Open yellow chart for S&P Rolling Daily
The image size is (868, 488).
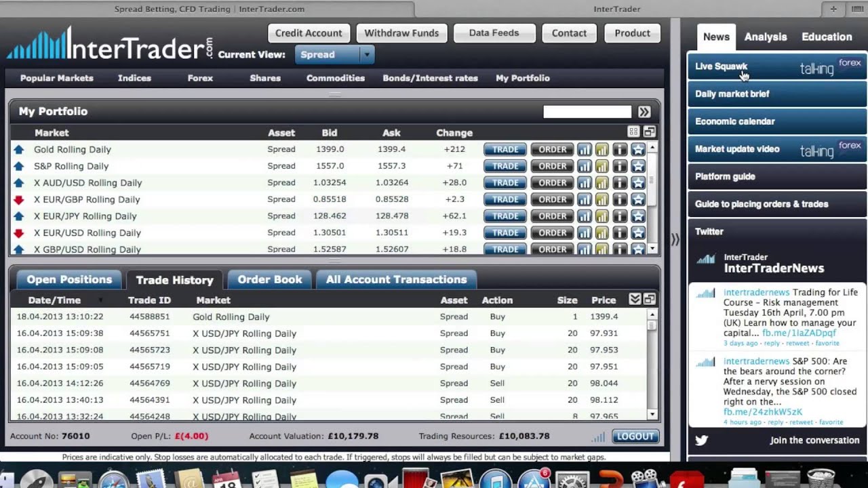click(x=602, y=166)
